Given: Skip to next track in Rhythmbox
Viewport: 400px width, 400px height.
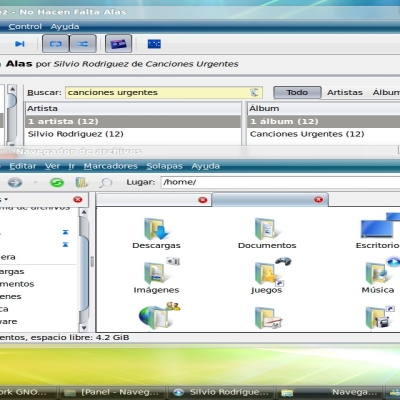Looking at the screenshot, I should (x=20, y=44).
